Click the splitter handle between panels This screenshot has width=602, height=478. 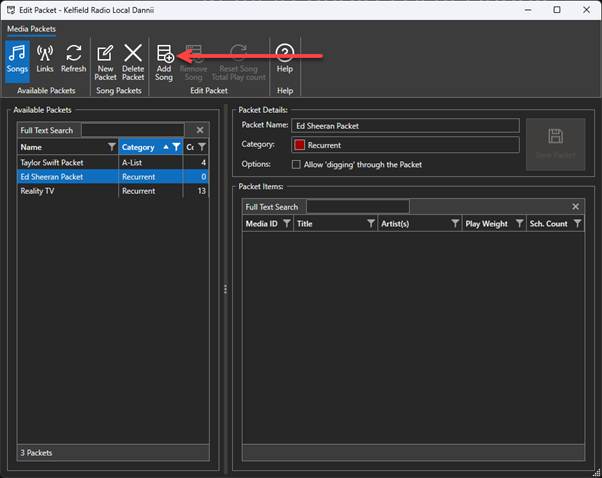[x=225, y=289]
